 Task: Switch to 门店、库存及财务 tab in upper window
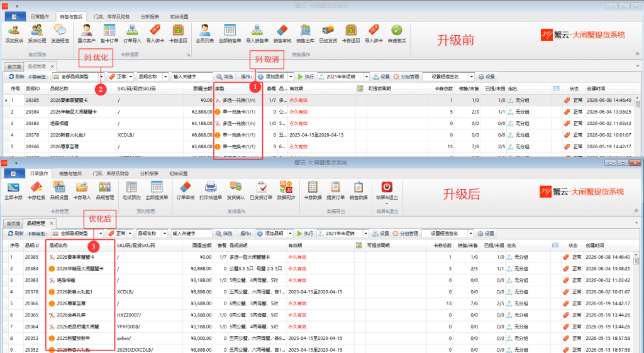pos(112,17)
